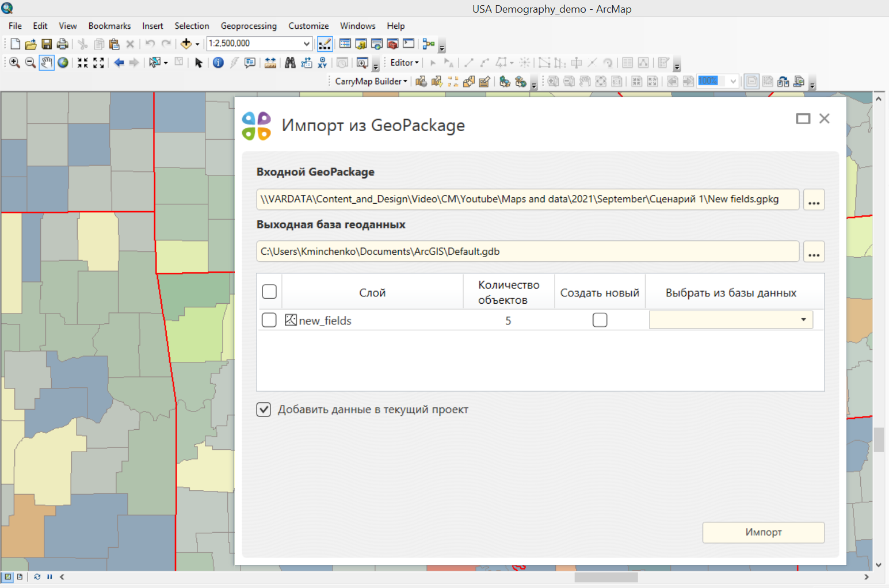Click the Входной GeoPackage path field
This screenshot has height=588, width=889.
[528, 199]
